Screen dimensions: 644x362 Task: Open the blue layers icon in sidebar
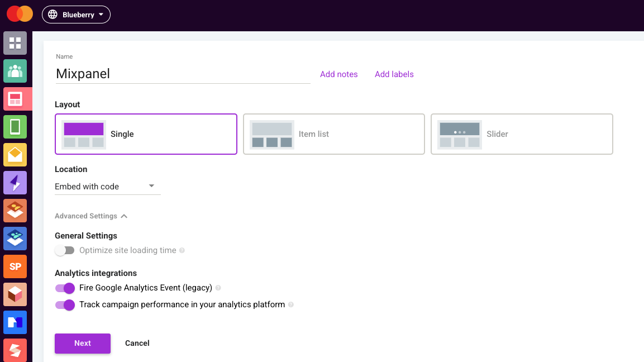[x=15, y=239]
